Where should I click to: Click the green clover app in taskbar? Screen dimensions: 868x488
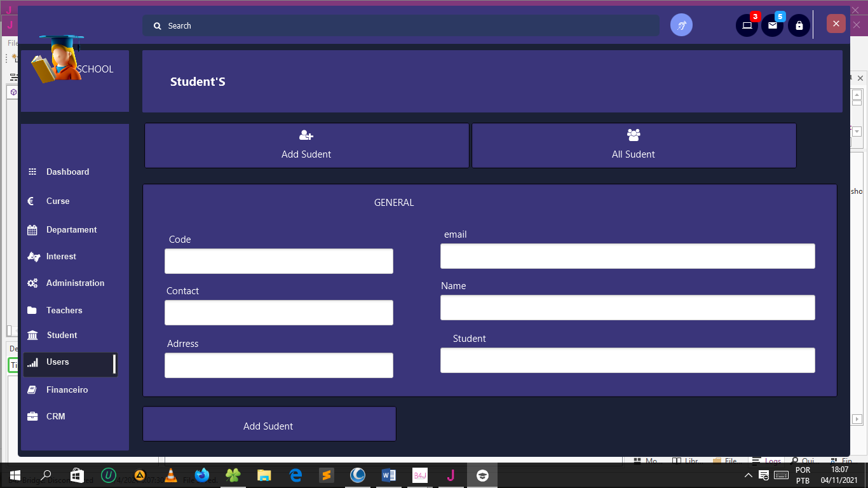(233, 475)
